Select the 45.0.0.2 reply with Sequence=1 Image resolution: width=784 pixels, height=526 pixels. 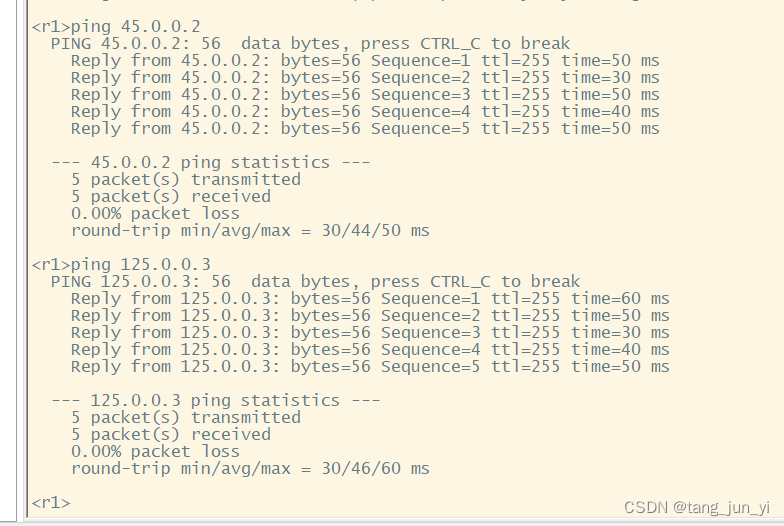pyautogui.click(x=365, y=60)
